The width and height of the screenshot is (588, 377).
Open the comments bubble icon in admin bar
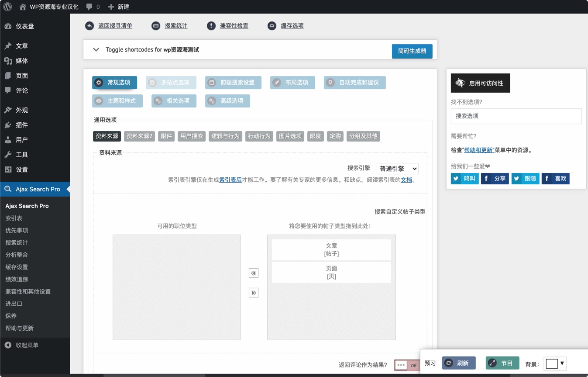pos(89,7)
